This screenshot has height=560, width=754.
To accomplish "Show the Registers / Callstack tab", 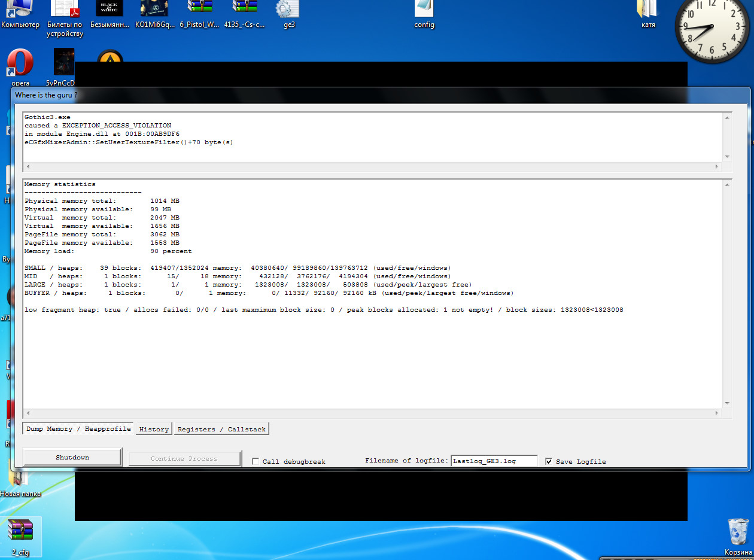I will (221, 429).
